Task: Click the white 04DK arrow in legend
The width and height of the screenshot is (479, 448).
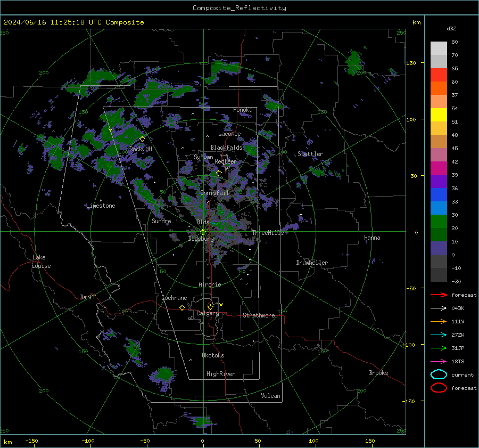Action: 439,308
